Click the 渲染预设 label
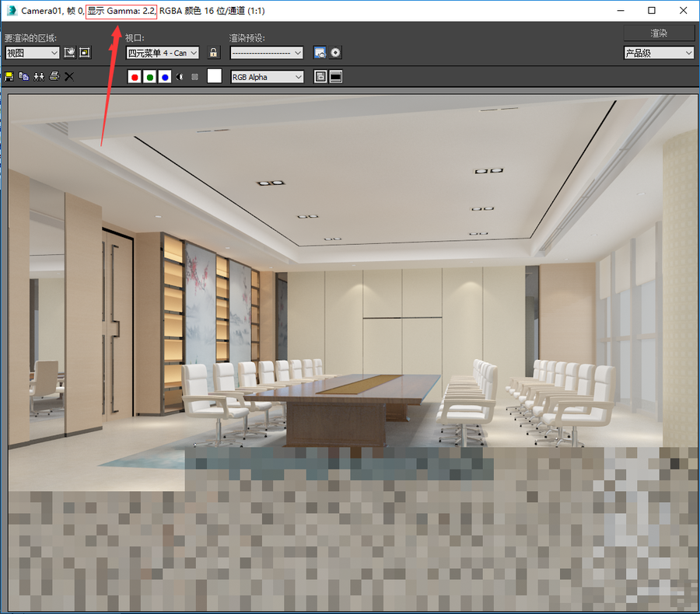 pyautogui.click(x=247, y=38)
